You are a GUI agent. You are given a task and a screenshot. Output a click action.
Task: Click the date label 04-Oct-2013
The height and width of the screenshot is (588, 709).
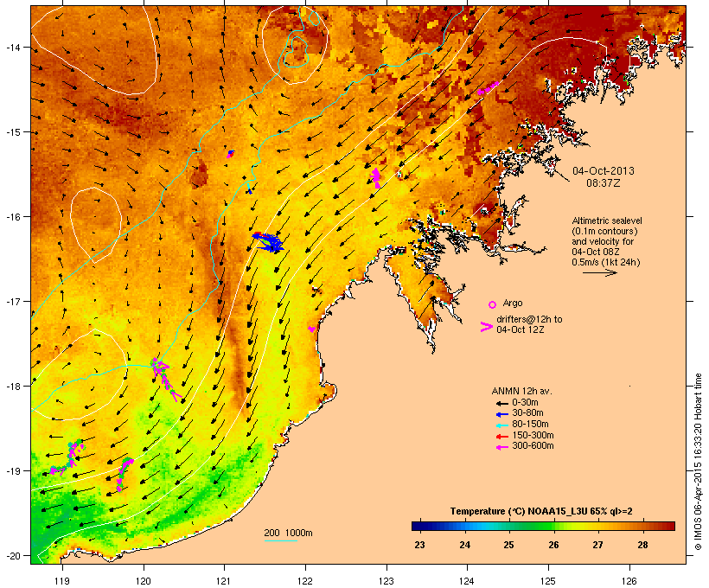(604, 171)
